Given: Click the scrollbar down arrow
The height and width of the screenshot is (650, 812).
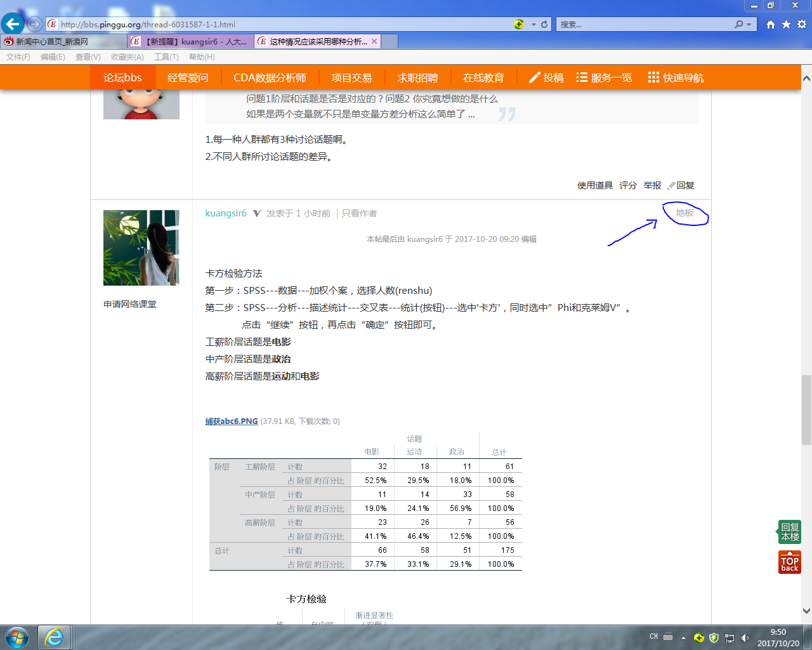Looking at the screenshot, I should tap(806, 611).
